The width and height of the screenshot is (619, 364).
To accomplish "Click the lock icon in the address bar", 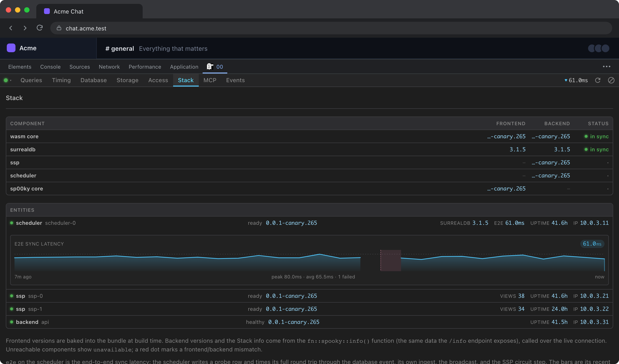I will 59,28.
